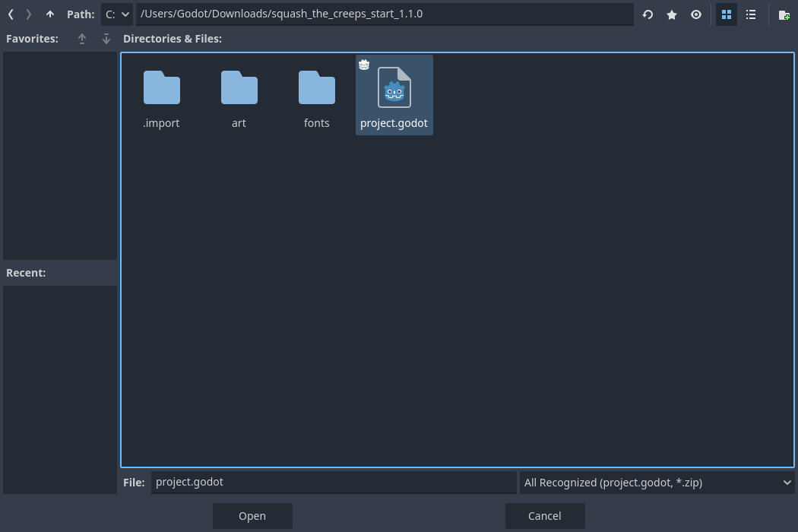
Task: Move selected favorite down the list
Action: [x=106, y=39]
